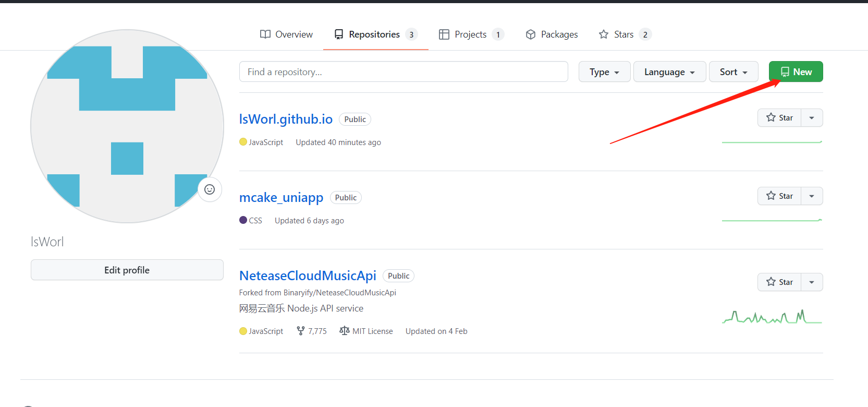Open the Language filter dropdown
This screenshot has height=407, width=868.
point(670,71)
